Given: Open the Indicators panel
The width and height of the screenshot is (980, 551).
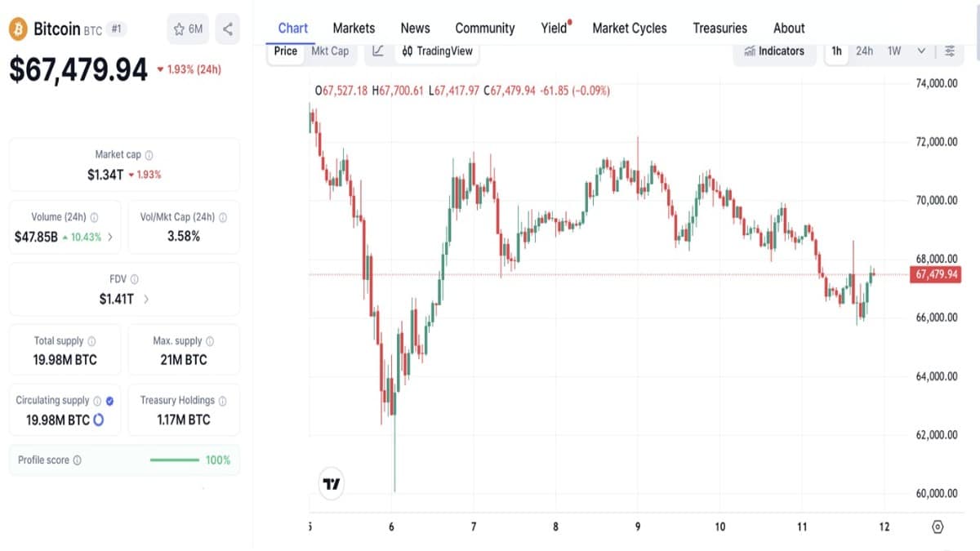Looking at the screenshot, I should [773, 51].
